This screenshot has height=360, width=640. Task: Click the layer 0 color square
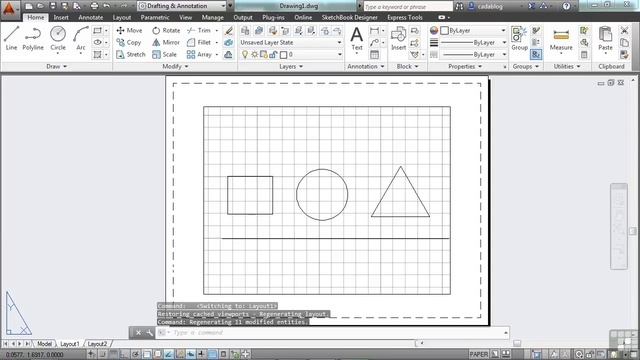coord(283,54)
